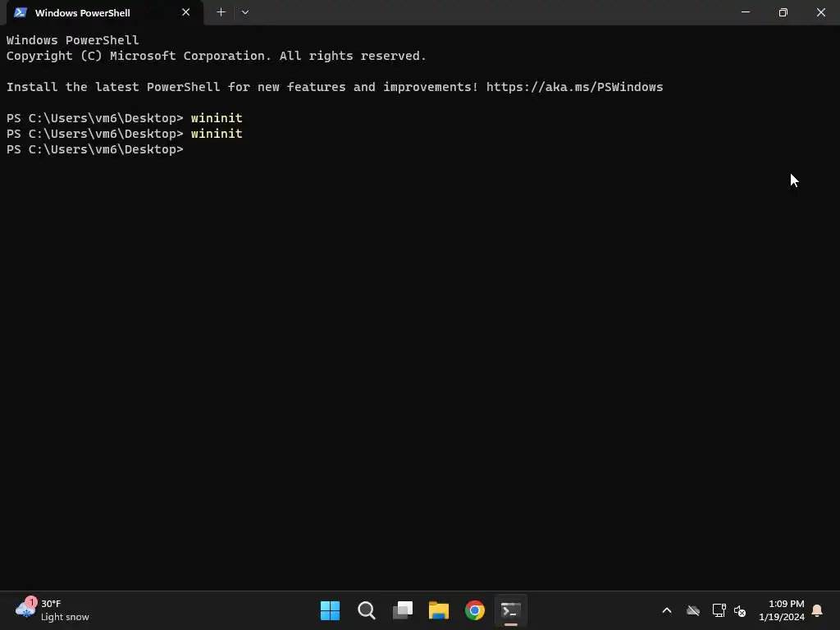Click the PowerShell icon in the tab
Viewport: 840px width, 630px height.
pos(21,12)
